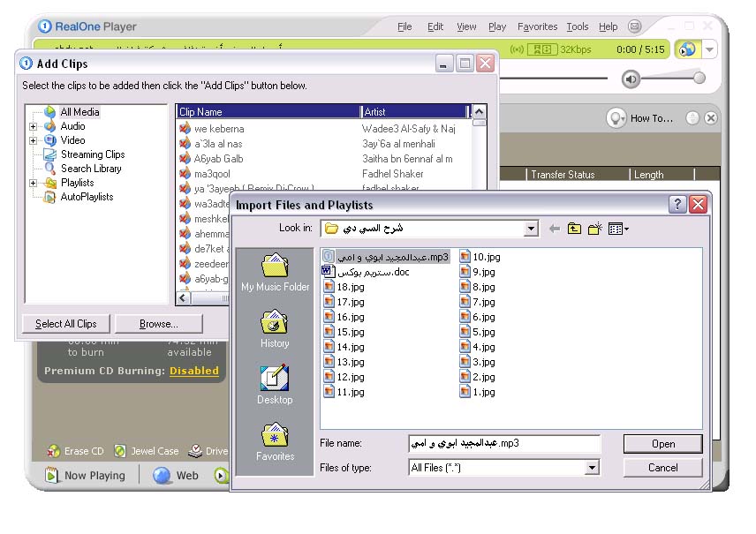Open the My Music Folder shortcut
This screenshot has width=756, height=534.
click(276, 273)
